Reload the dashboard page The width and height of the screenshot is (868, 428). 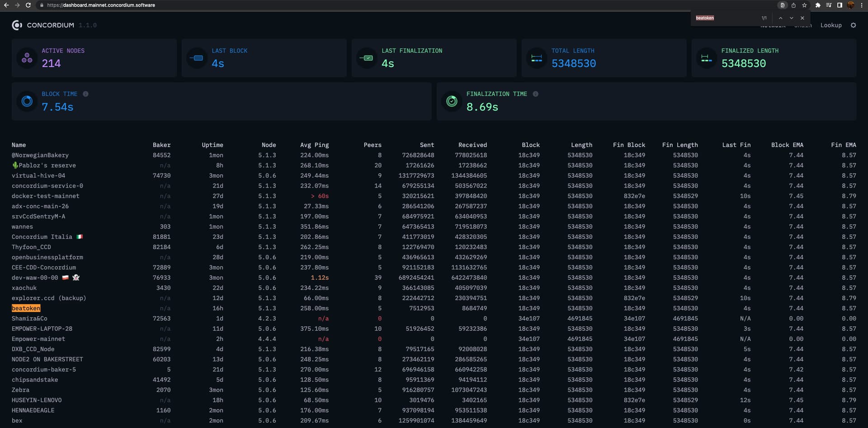tap(28, 5)
